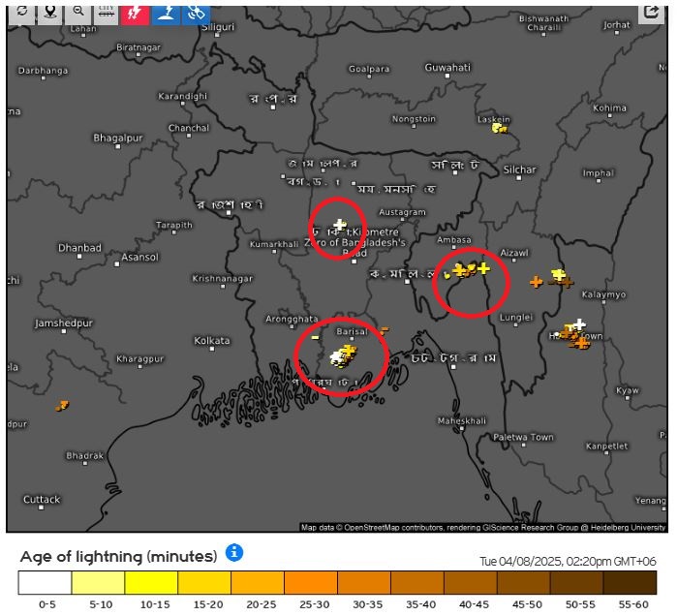Select the white 0-5 minute swatch

[x=45, y=582]
